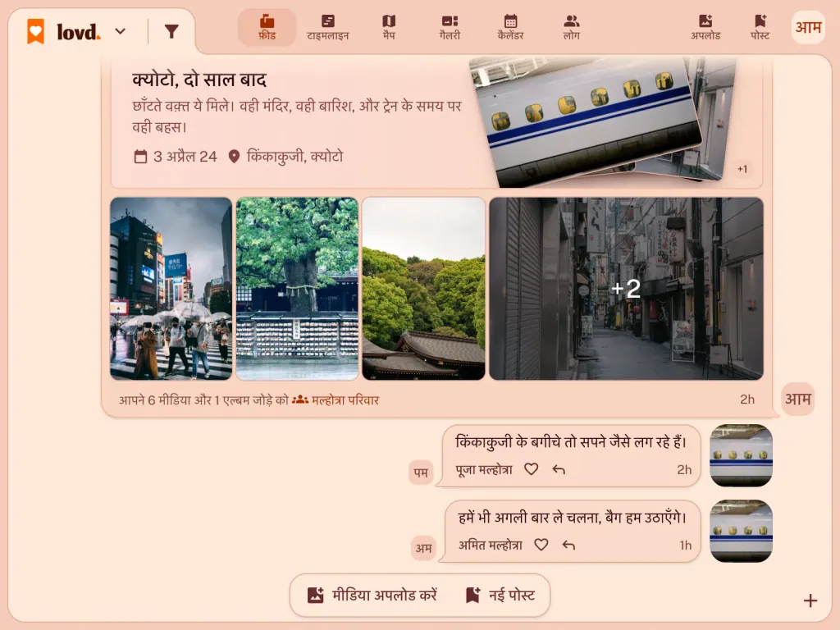Go to the मैप tab
Screen dimensions: 840x630
click(x=389, y=27)
